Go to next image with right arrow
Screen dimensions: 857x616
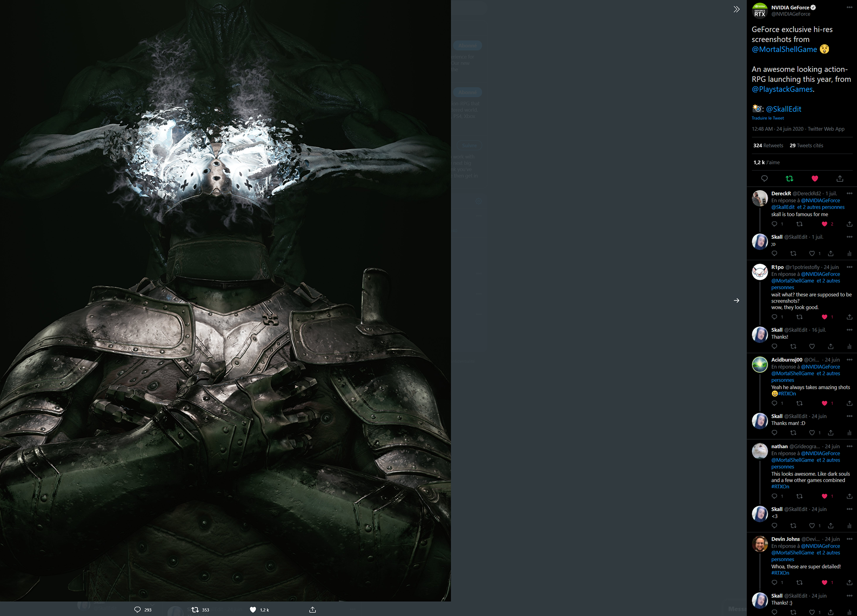click(x=736, y=300)
